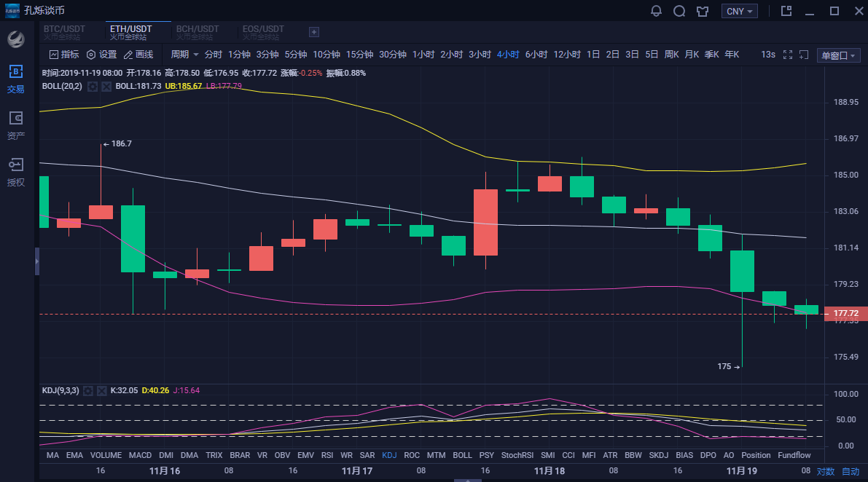Expand the collapsed left panel handle
Viewport: 868px width, 482px height.
click(x=37, y=261)
